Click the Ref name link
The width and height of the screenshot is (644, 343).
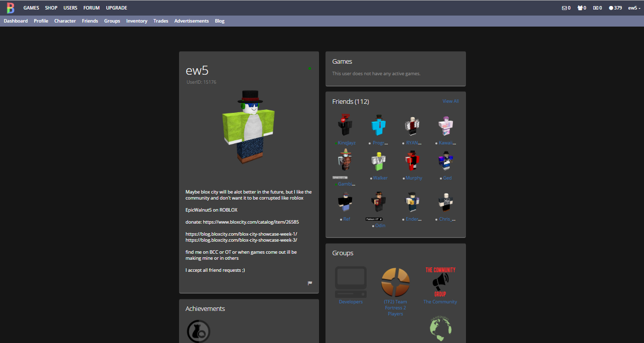[347, 219]
